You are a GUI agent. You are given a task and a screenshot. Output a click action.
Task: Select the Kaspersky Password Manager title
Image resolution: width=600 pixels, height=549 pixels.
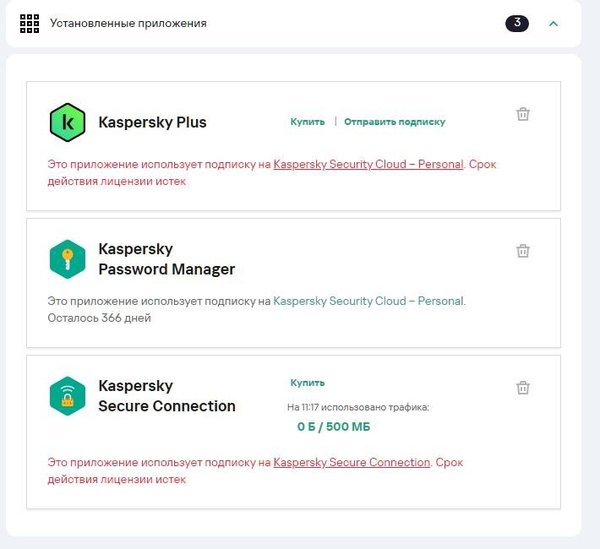[166, 259]
